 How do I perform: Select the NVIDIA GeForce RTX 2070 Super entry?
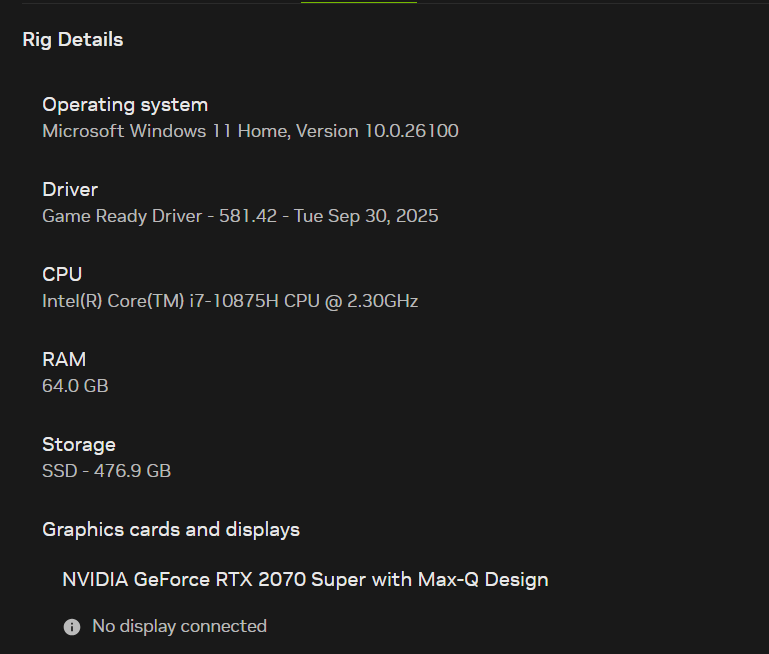305,580
